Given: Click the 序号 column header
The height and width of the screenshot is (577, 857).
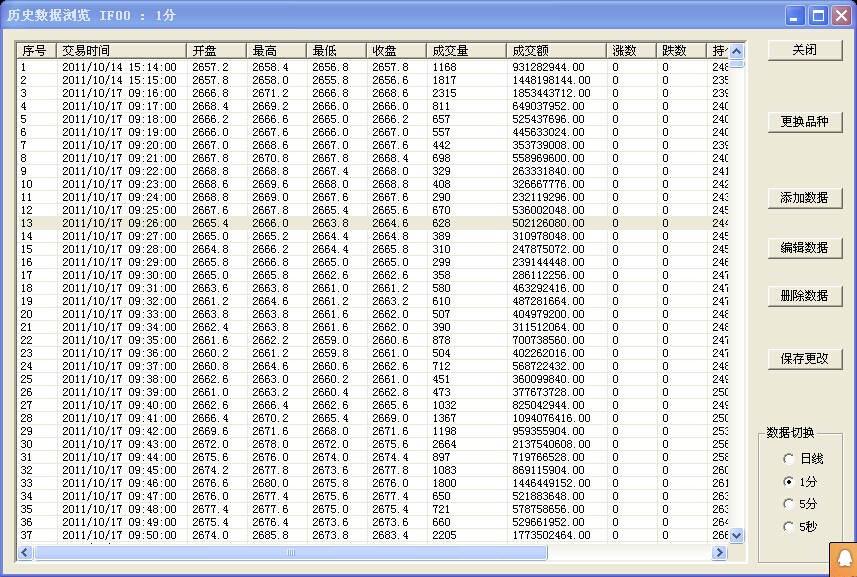Looking at the screenshot, I should (37, 51).
